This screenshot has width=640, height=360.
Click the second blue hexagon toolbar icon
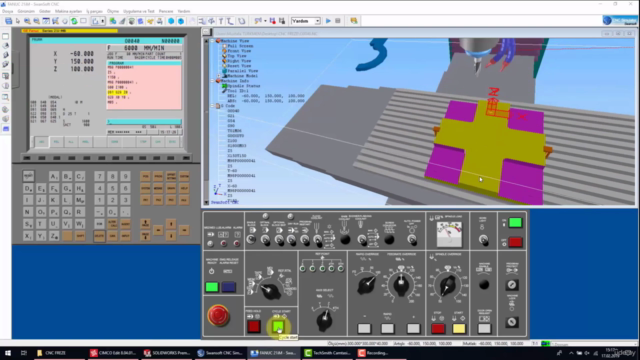click(x=181, y=21)
